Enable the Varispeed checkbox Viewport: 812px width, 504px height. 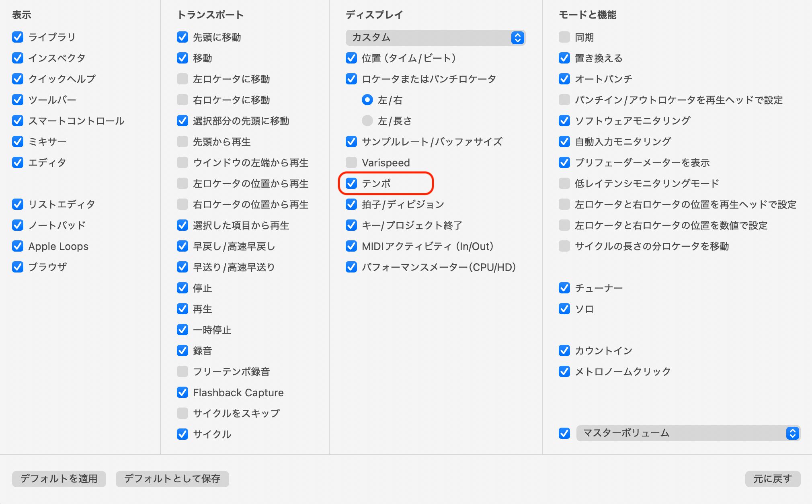[x=351, y=162]
